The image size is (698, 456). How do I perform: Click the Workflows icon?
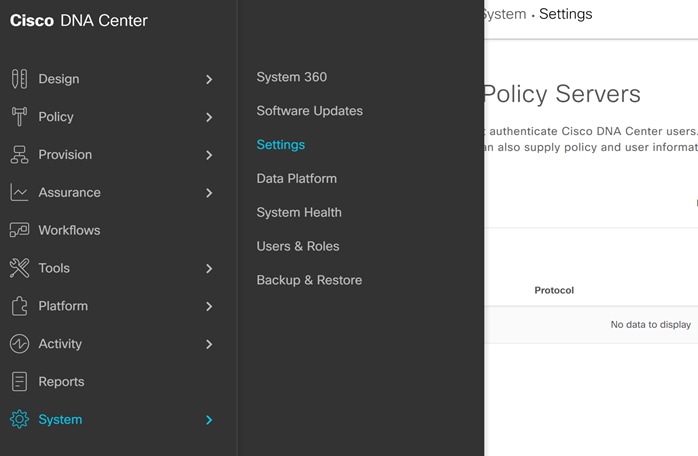(19, 230)
